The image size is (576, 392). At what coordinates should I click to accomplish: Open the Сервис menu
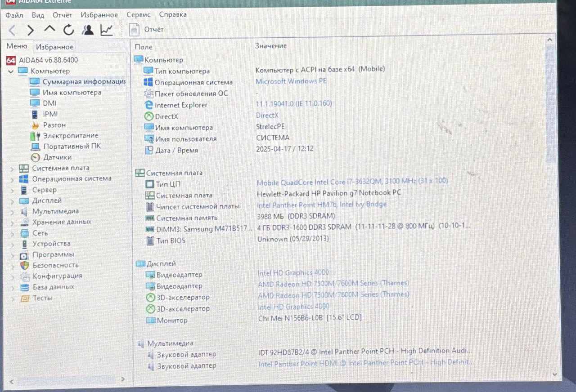pos(138,15)
